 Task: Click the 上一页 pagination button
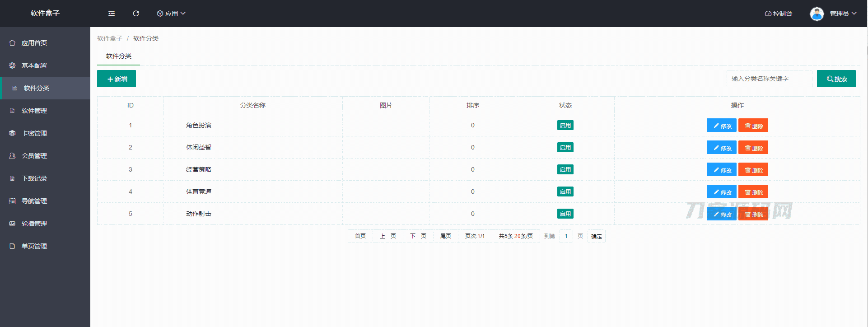click(x=388, y=236)
